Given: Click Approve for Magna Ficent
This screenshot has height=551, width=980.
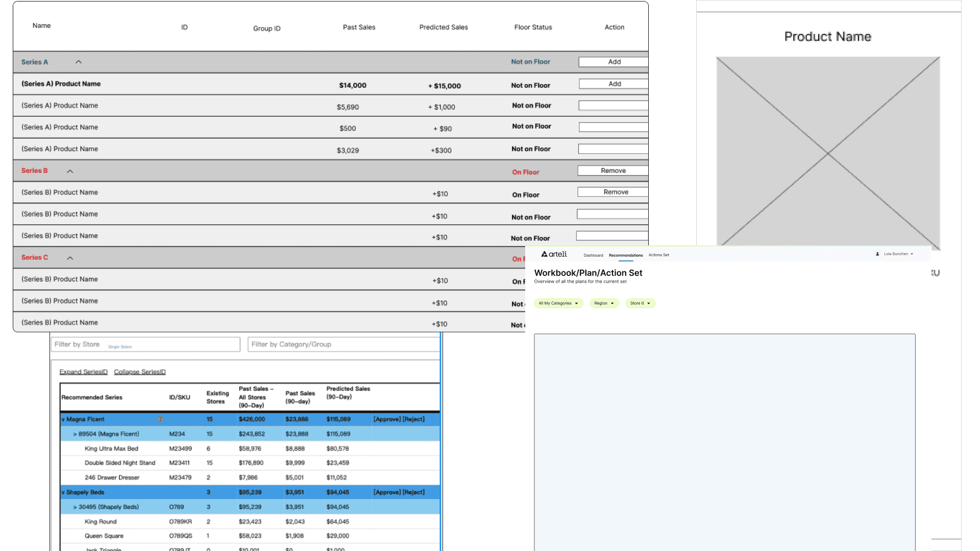Looking at the screenshot, I should (x=387, y=419).
